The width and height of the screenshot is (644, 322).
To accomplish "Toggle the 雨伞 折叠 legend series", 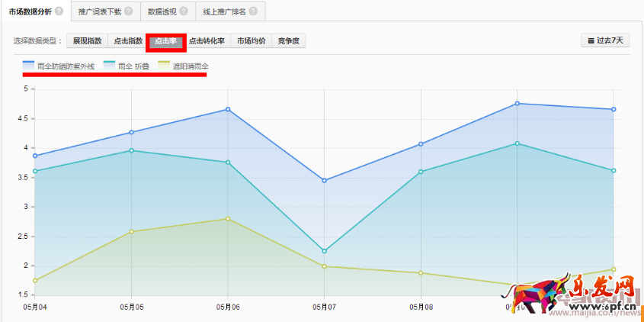I will [x=127, y=66].
